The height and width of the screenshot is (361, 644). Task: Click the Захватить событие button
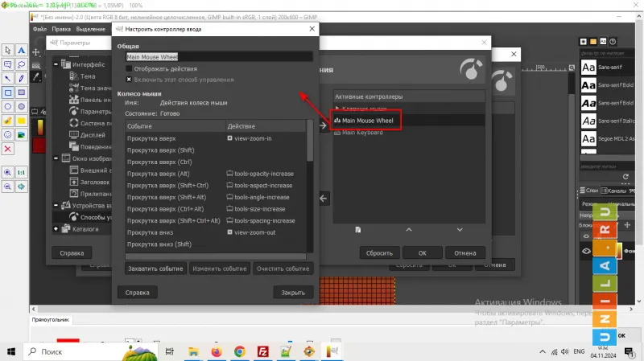tap(155, 269)
